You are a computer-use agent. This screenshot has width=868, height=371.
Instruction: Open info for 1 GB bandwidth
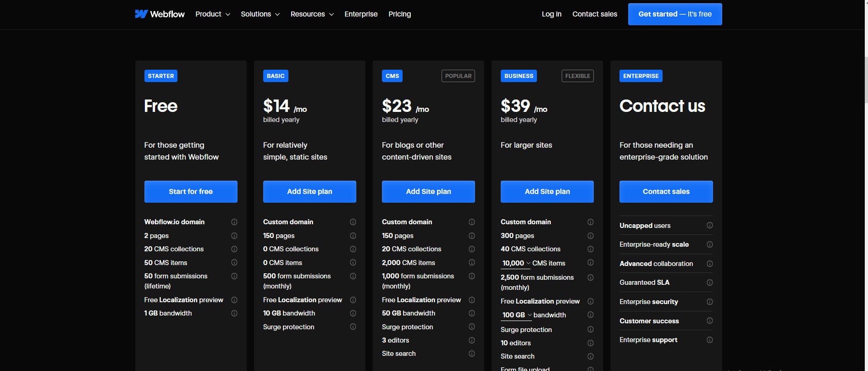pyautogui.click(x=234, y=313)
